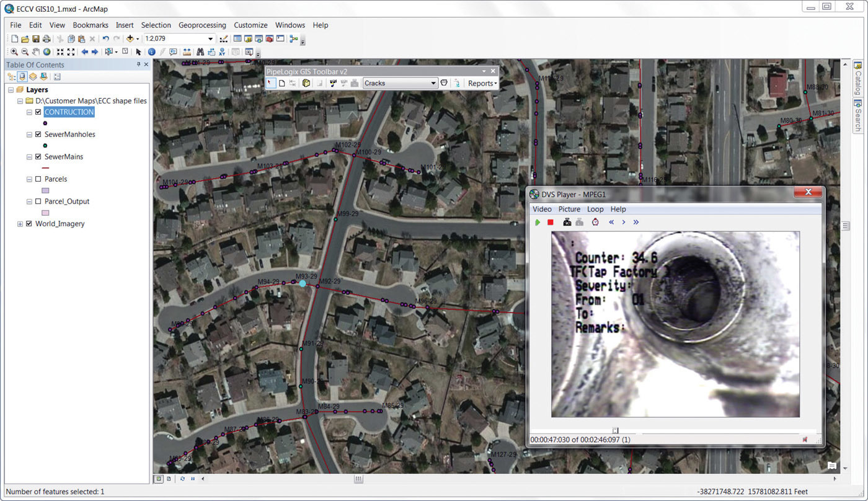Open the Reports menu on PipeLogix toolbar
The height and width of the screenshot is (501, 868).
pos(482,82)
